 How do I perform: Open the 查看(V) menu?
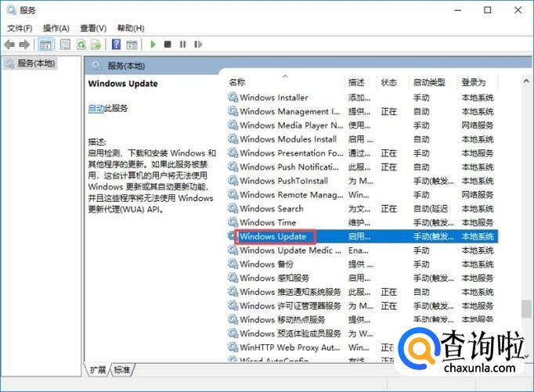click(x=93, y=28)
